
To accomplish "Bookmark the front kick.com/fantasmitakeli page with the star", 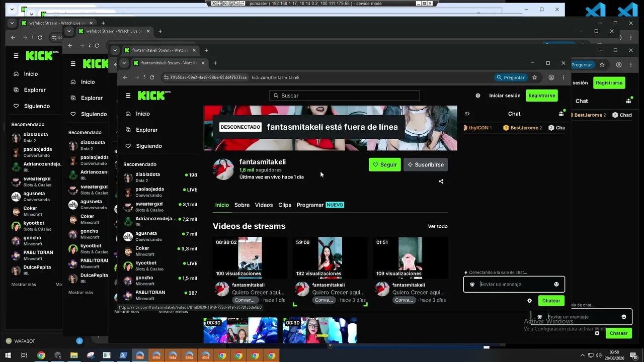I will point(535,77).
